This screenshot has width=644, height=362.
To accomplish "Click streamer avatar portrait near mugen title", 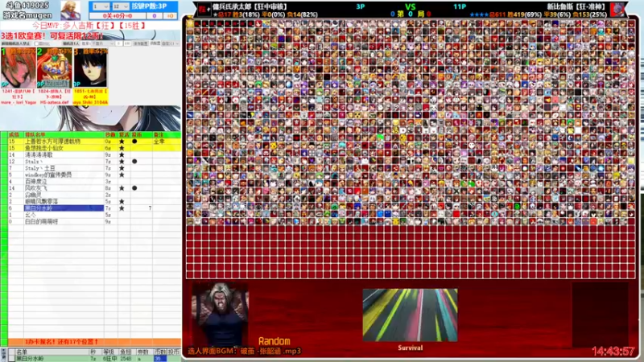I will [x=71, y=10].
